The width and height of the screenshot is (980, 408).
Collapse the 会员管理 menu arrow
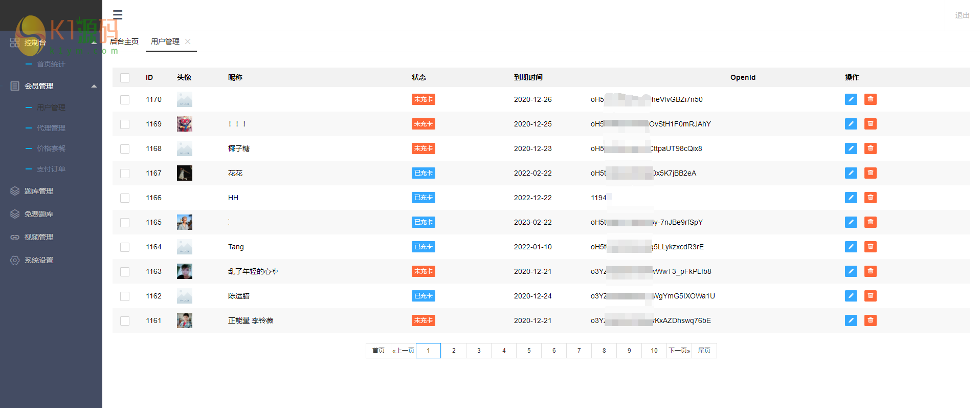click(x=94, y=86)
